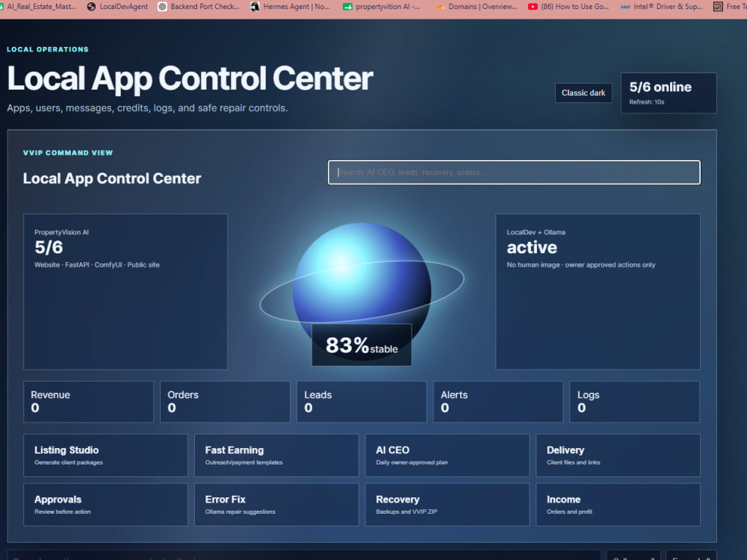Open the AI_Real_Estate_Mast bookmark
The width and height of the screenshot is (747, 560).
pyautogui.click(x=38, y=7)
